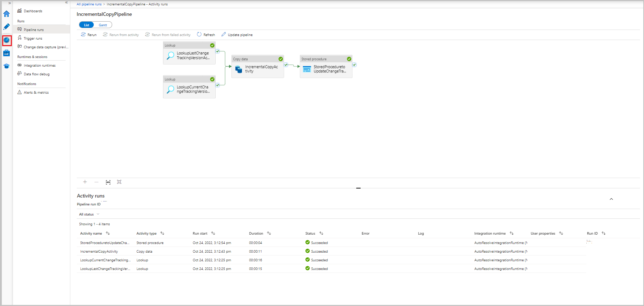Click Update pipeline
Image resolution: width=644 pixels, height=306 pixels.
pos(237,35)
